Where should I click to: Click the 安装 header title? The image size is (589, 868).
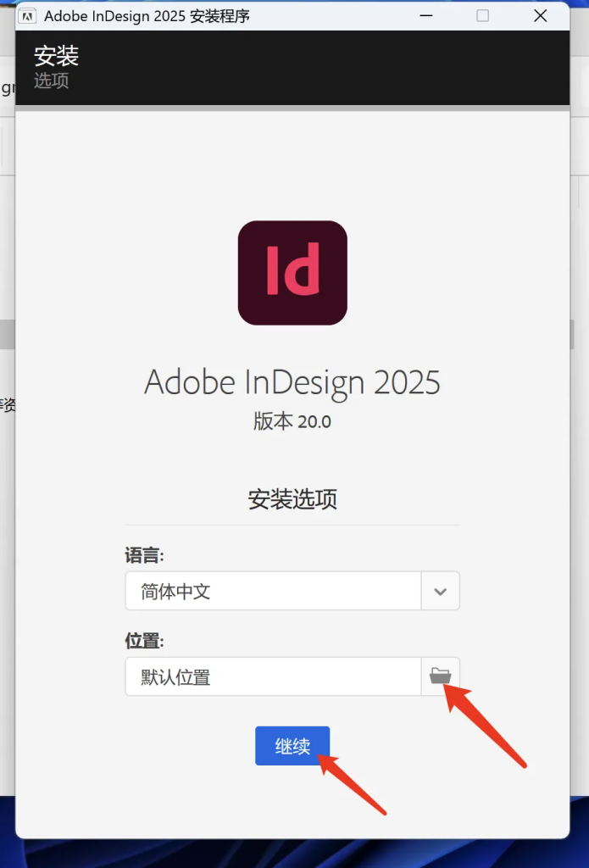click(57, 56)
